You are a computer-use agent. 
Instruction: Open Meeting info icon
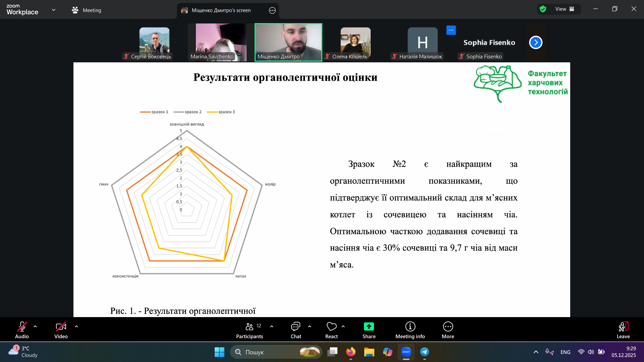click(x=410, y=326)
